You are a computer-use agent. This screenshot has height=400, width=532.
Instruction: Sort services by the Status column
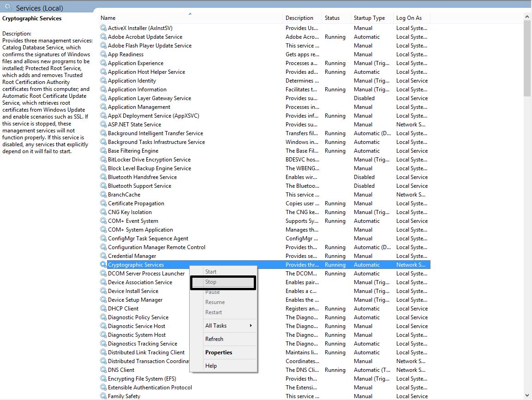tap(336, 18)
